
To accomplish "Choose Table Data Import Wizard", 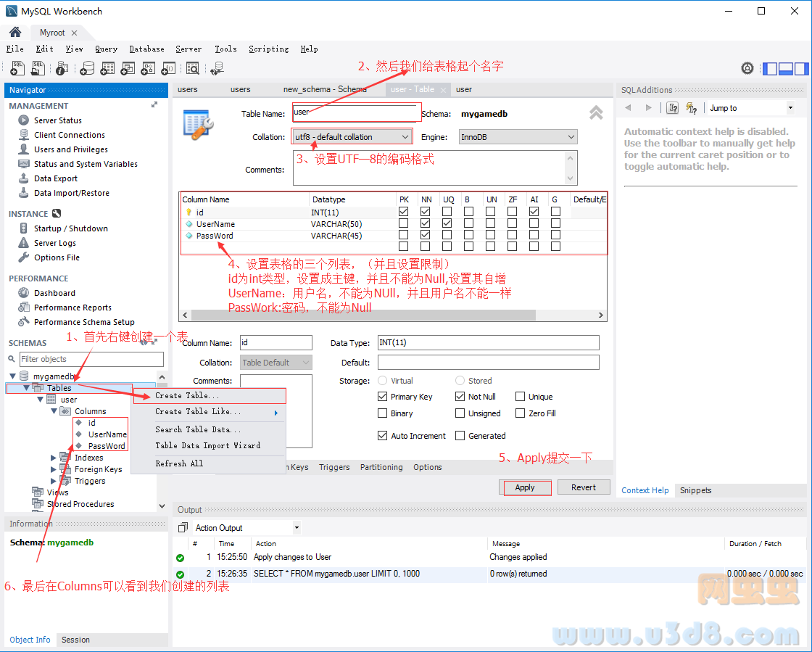I will tap(207, 445).
